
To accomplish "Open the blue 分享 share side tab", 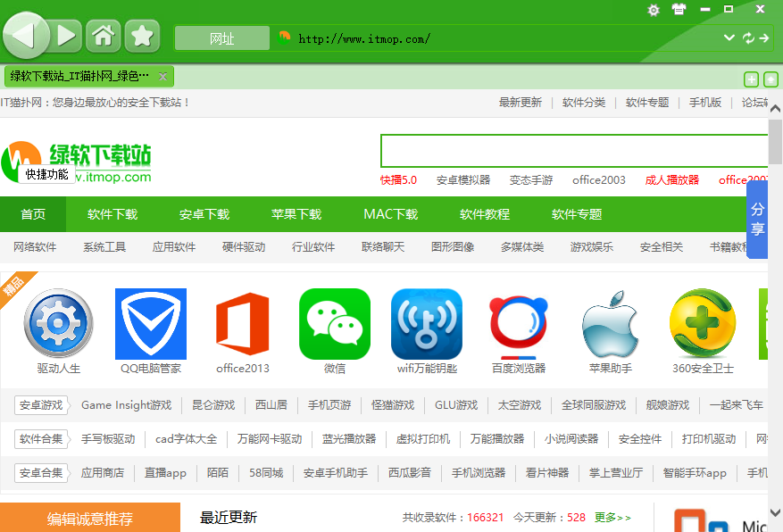I will tap(757, 219).
